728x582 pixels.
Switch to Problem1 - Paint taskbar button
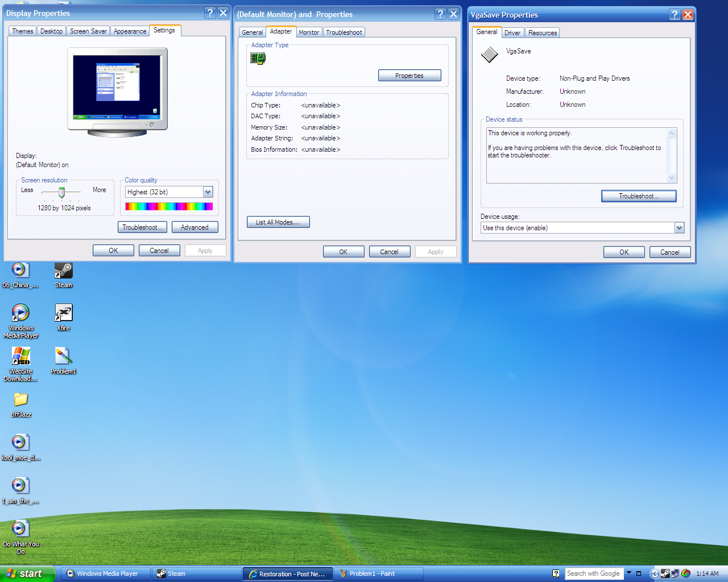pyautogui.click(x=379, y=574)
